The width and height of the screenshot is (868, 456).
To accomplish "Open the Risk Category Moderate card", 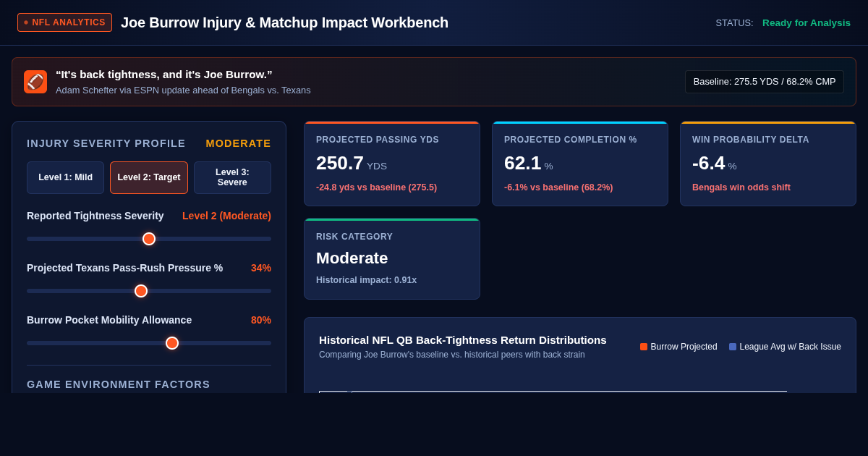I will click(392, 259).
